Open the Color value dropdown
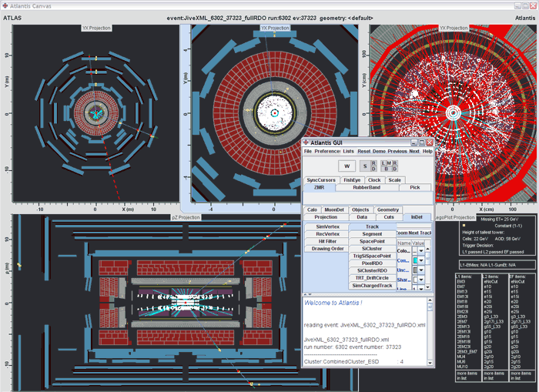Image resolution: width=539 pixels, height=392 pixels. [423, 250]
